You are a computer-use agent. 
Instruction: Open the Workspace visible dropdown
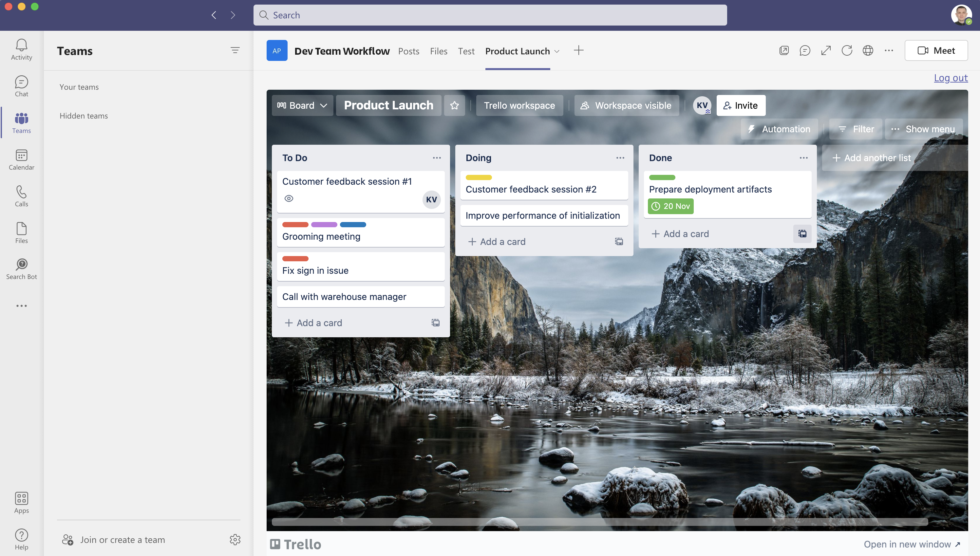click(626, 105)
